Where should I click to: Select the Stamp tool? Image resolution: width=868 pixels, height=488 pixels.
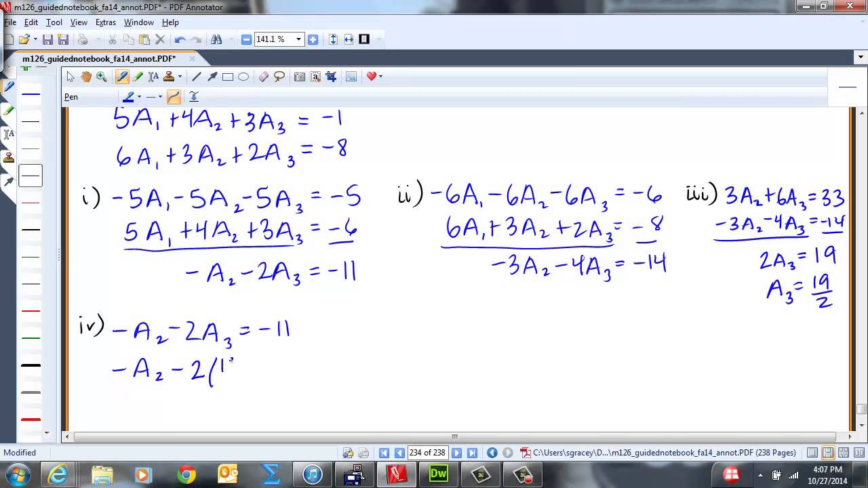(x=168, y=77)
